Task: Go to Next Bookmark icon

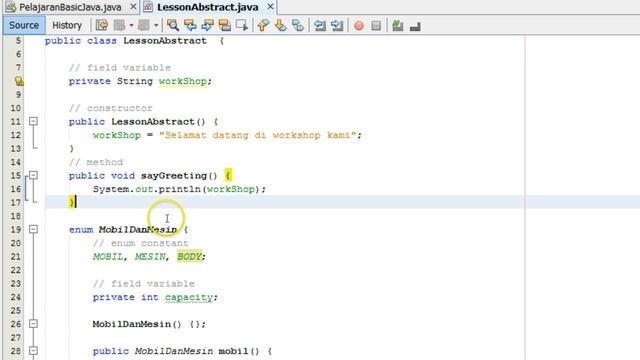Action: [280, 25]
